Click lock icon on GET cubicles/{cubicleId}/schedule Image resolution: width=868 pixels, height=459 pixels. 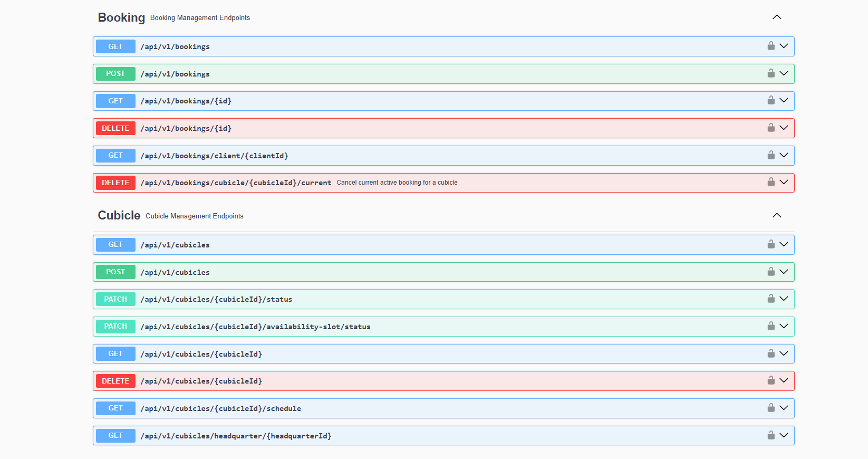770,408
